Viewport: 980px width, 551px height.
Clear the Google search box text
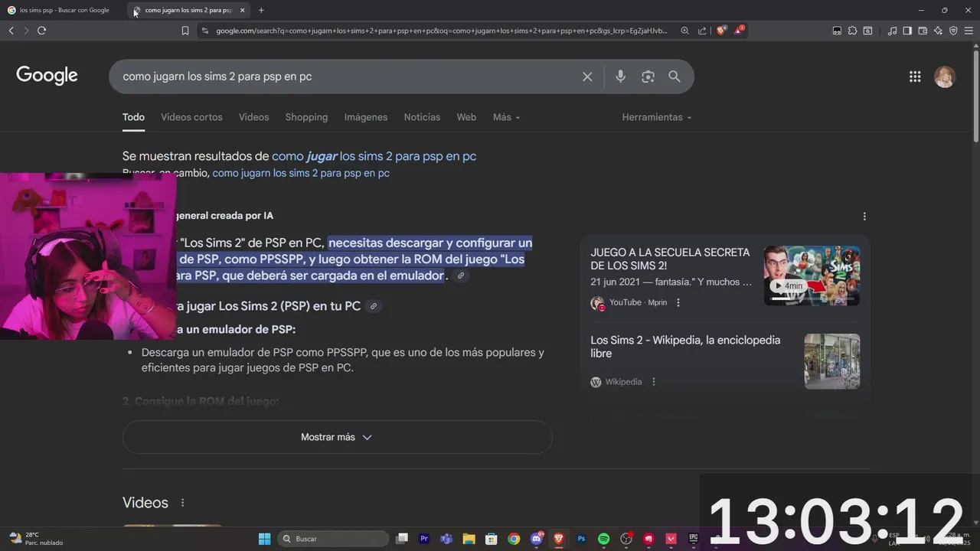tap(587, 77)
